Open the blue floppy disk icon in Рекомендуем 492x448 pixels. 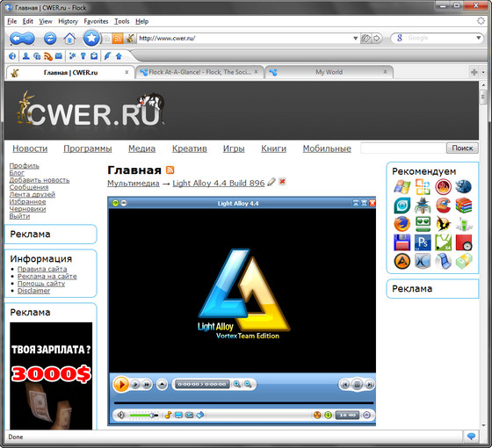click(402, 242)
